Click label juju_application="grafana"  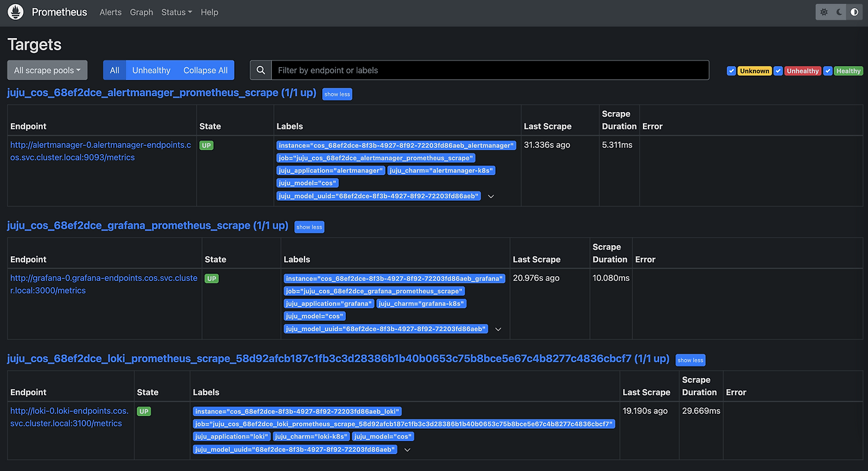(x=329, y=304)
